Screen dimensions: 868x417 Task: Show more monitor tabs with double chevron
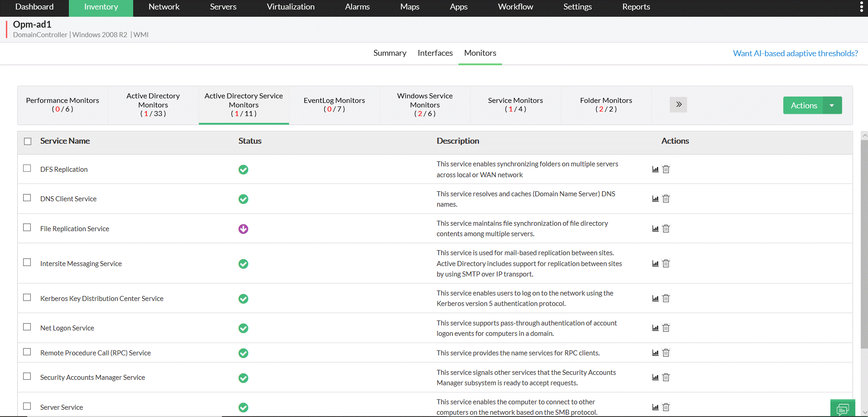tap(678, 105)
